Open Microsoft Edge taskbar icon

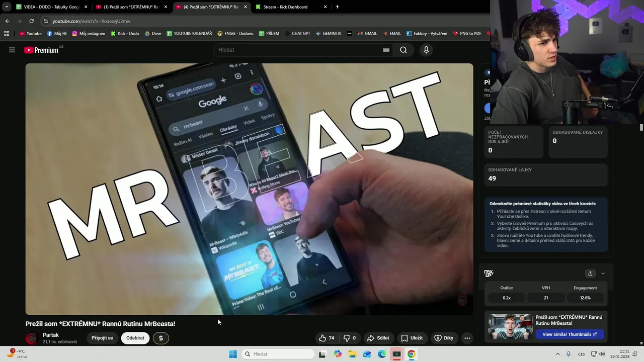pos(382,354)
